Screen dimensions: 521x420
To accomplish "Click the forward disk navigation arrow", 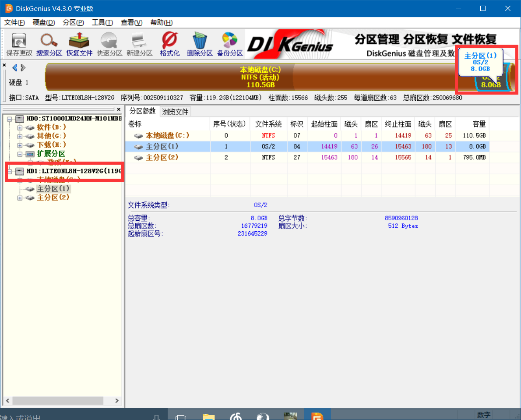I will 22,68.
